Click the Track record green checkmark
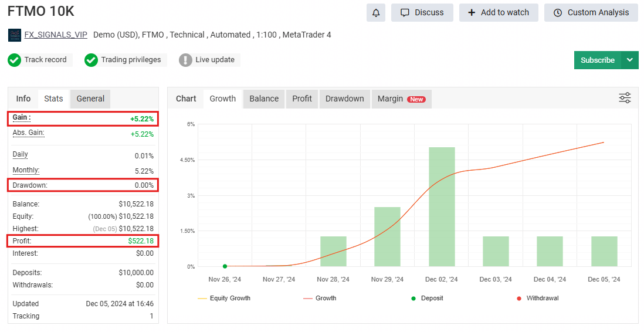The image size is (644, 332). 15,60
